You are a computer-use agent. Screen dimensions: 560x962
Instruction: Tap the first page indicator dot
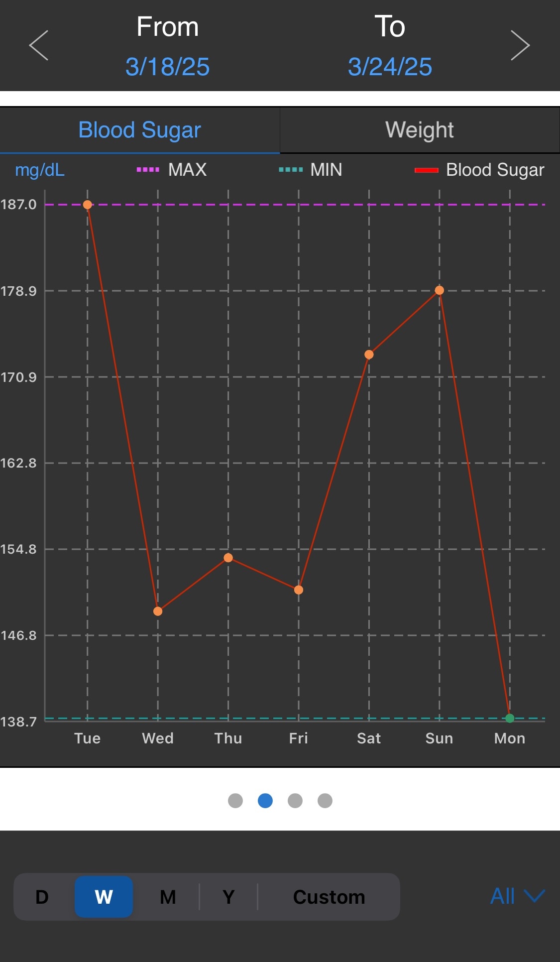[235, 801]
